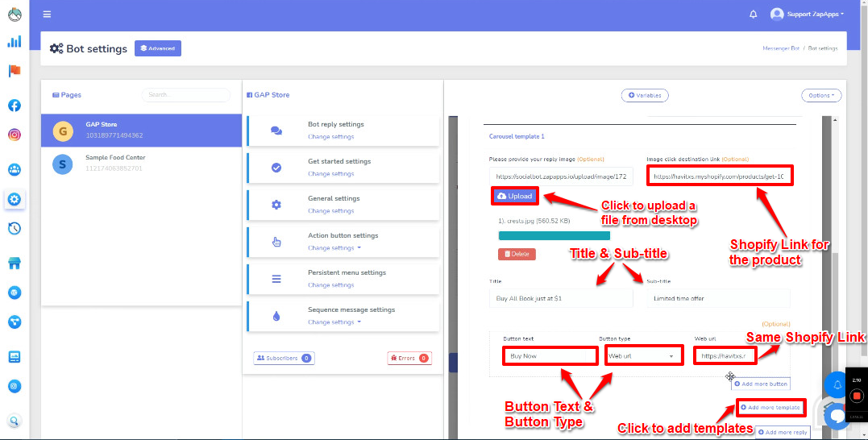Viewport: 868px width, 440px height.
Task: Click the circular target sidebar icon
Action: (15, 386)
